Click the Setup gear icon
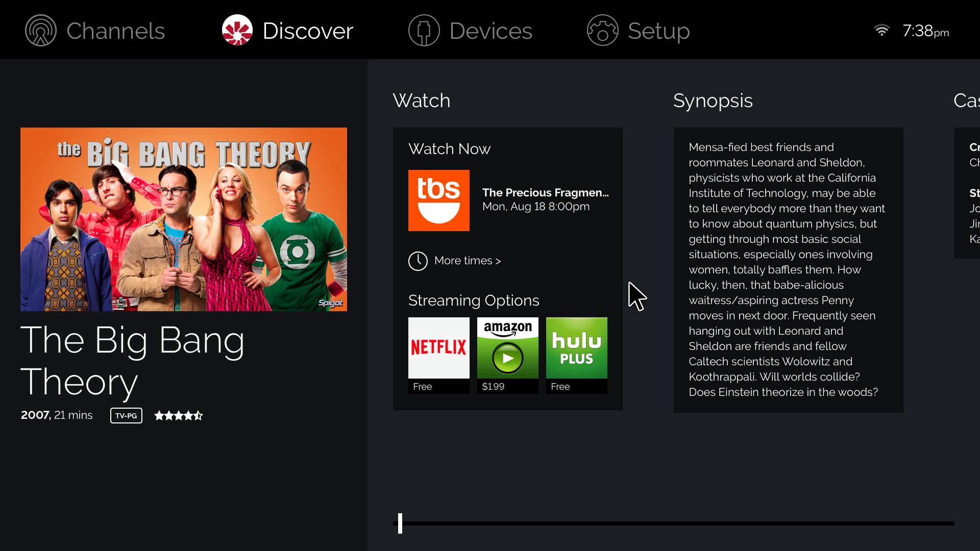Screen dimensions: 980x551 coord(602,31)
